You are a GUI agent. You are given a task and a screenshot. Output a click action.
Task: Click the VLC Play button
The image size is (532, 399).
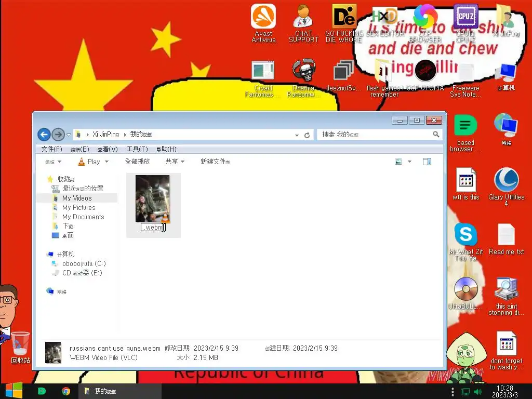[89, 162]
